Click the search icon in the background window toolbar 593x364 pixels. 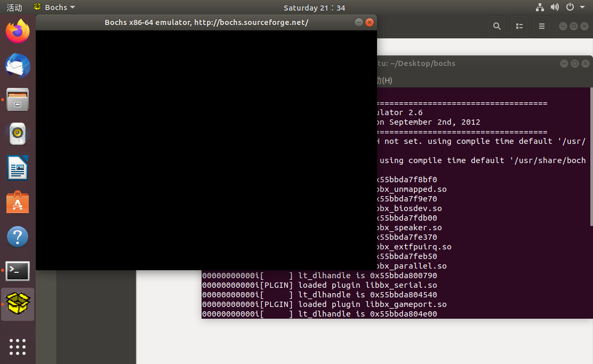coord(496,26)
